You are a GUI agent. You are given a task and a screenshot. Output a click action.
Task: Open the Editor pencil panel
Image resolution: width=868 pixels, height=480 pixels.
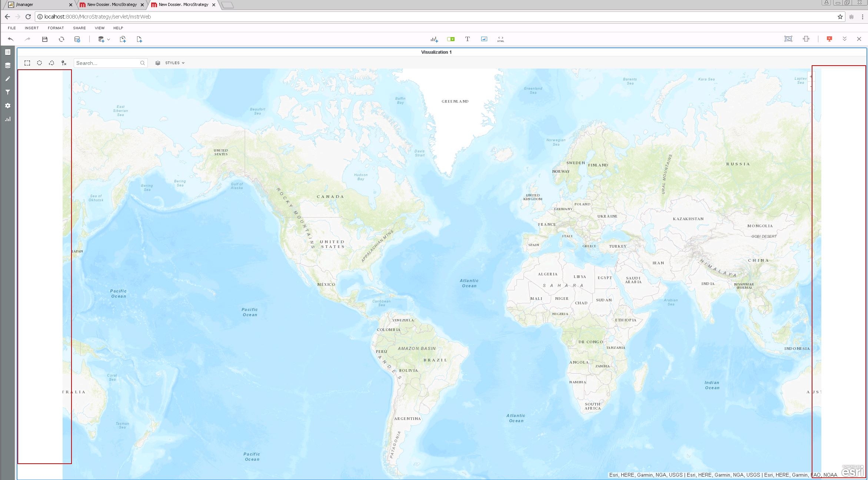pos(7,79)
